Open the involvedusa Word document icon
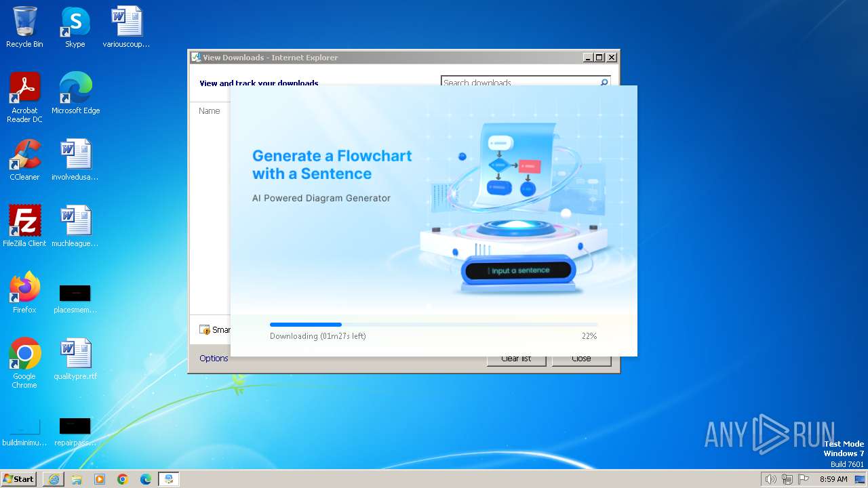Image resolution: width=868 pixels, height=488 pixels. coord(75,160)
